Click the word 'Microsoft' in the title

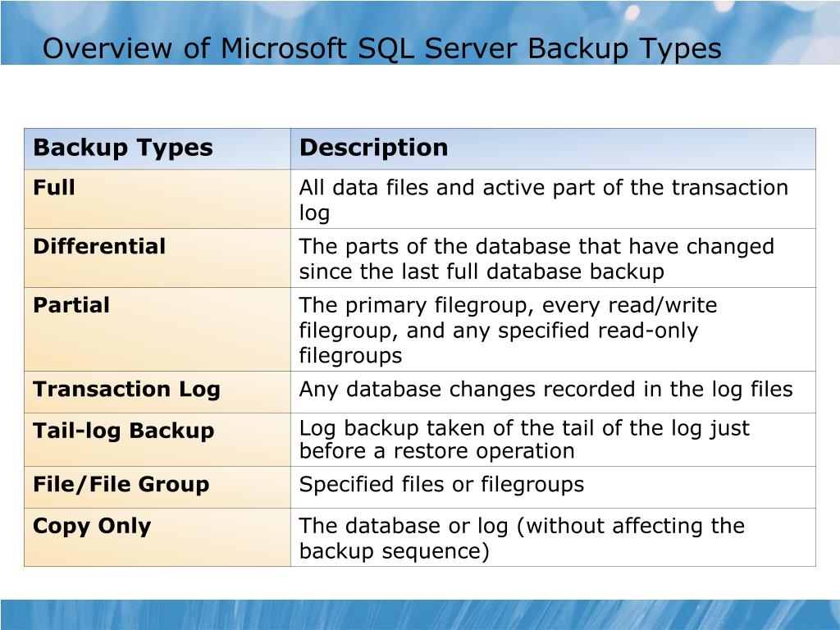point(283,48)
